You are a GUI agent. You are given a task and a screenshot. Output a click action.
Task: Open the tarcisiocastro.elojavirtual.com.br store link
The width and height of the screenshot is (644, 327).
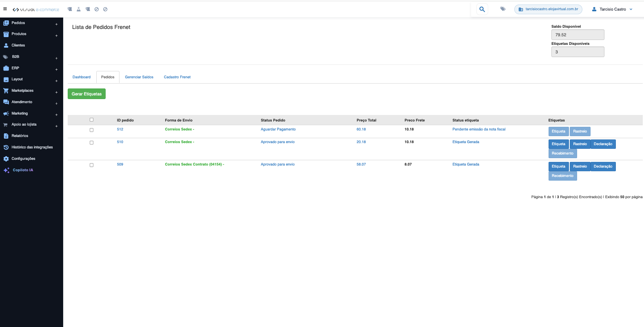[548, 9]
